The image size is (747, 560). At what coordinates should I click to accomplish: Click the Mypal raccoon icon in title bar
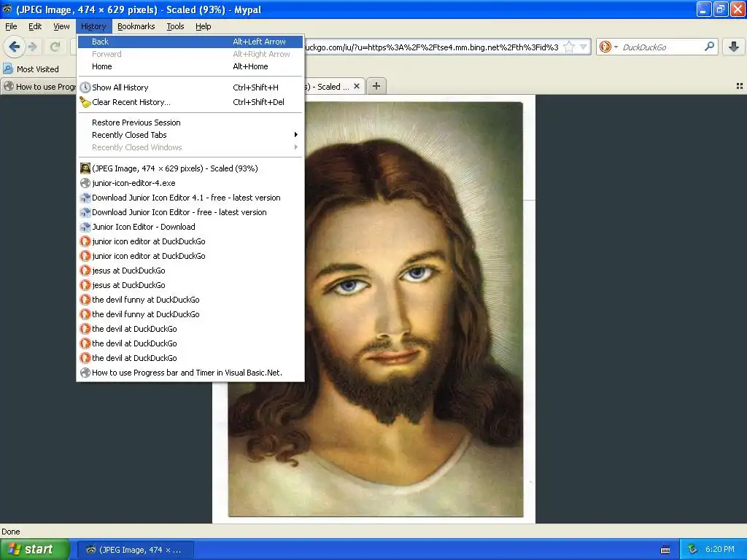(x=7, y=9)
